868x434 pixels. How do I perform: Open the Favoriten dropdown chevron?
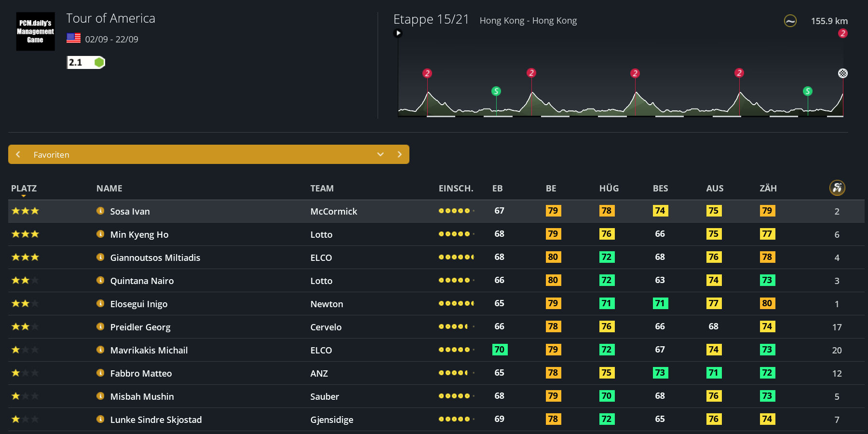pos(380,154)
